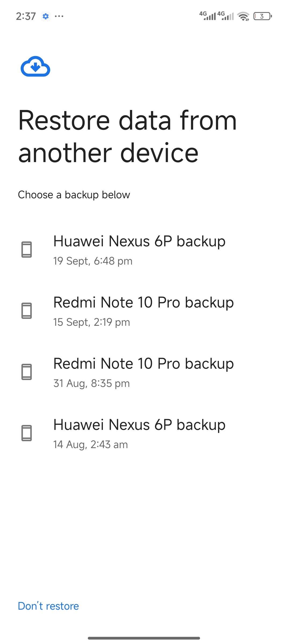The width and height of the screenshot is (290, 644).
Task: Choose Redmi Note 10 Pro backup title, 15 Sept
Action: (x=143, y=302)
